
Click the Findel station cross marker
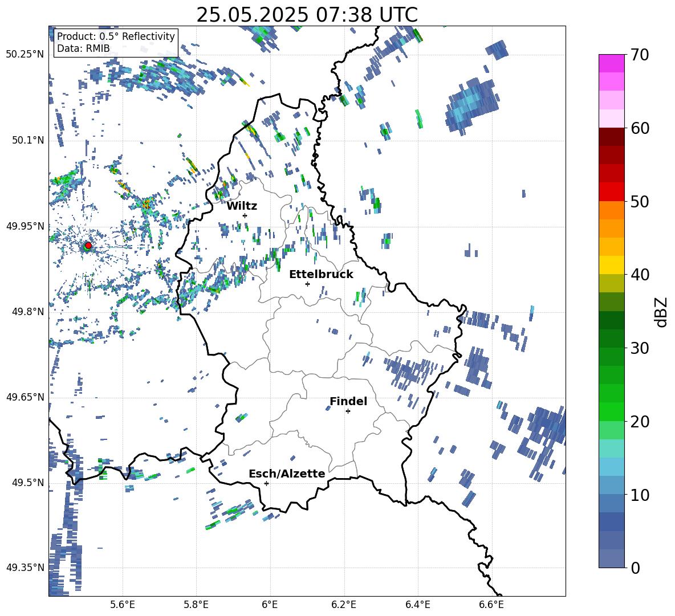(x=348, y=411)
